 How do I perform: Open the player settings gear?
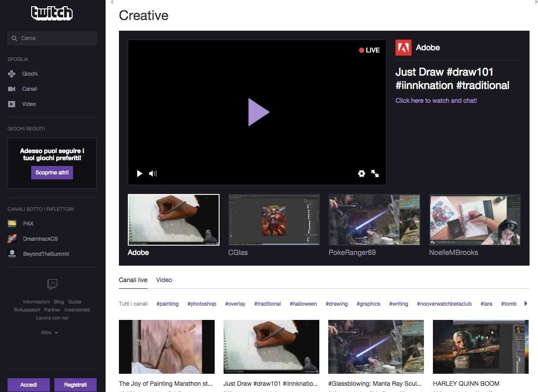pos(362,174)
